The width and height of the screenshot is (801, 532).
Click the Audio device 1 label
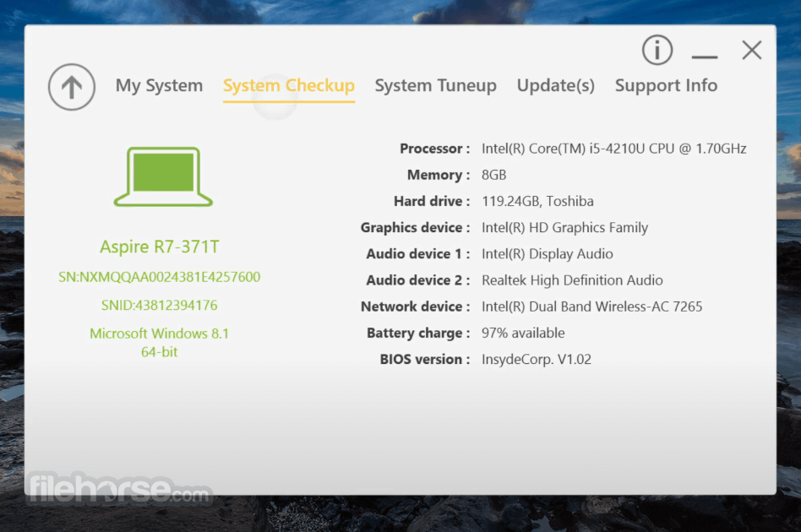[x=418, y=253]
